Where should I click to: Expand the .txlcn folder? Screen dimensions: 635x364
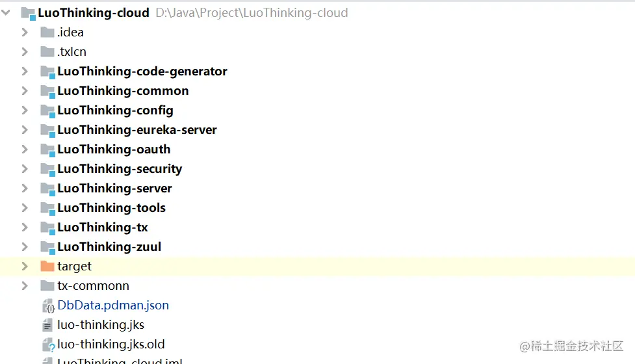25,51
